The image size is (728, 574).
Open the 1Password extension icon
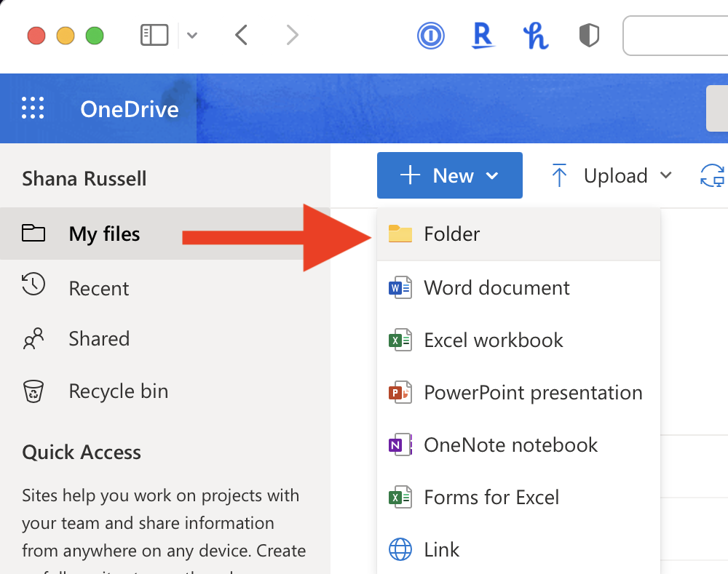pos(431,35)
